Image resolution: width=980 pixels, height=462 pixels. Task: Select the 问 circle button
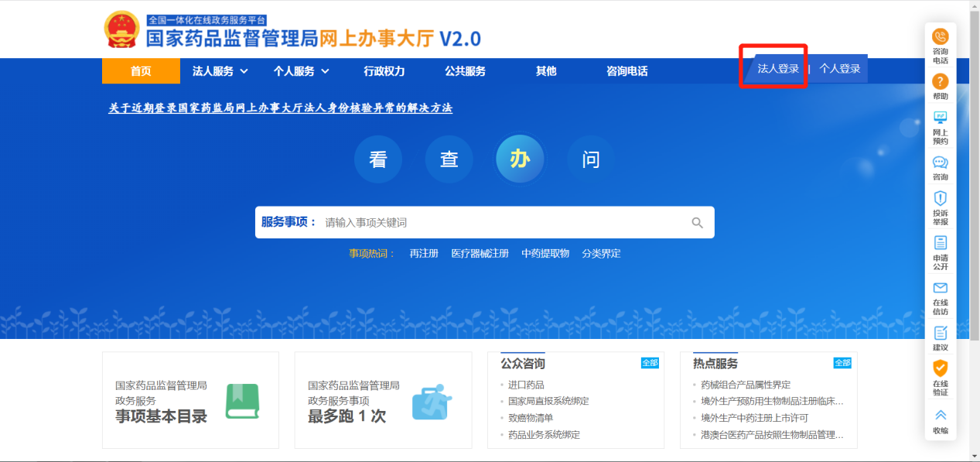click(591, 159)
